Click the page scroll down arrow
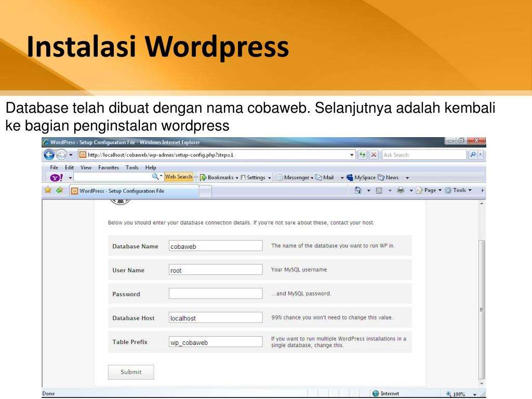Viewport: 532px width, 399px height. tap(482, 383)
